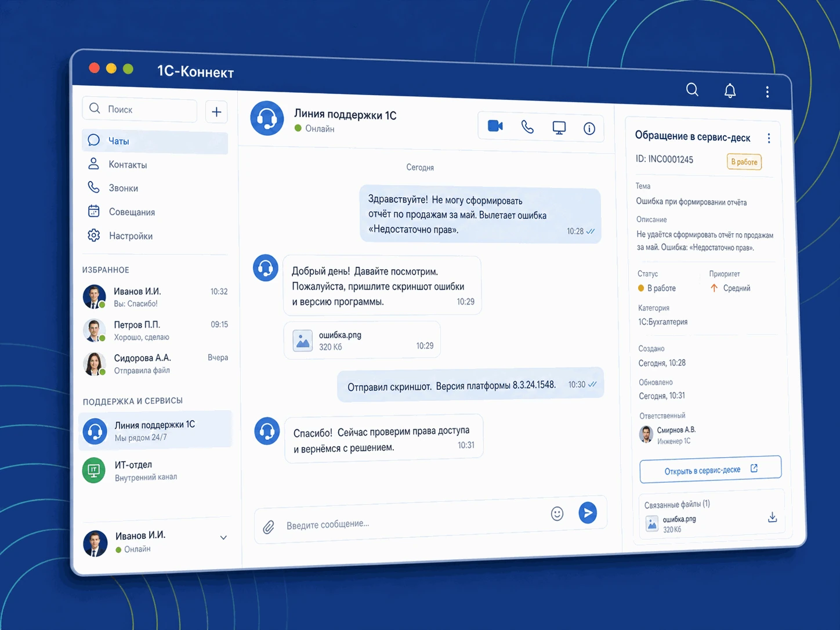This screenshot has height=630, width=840.
Task: Send the message with the arrow button
Action: [588, 512]
